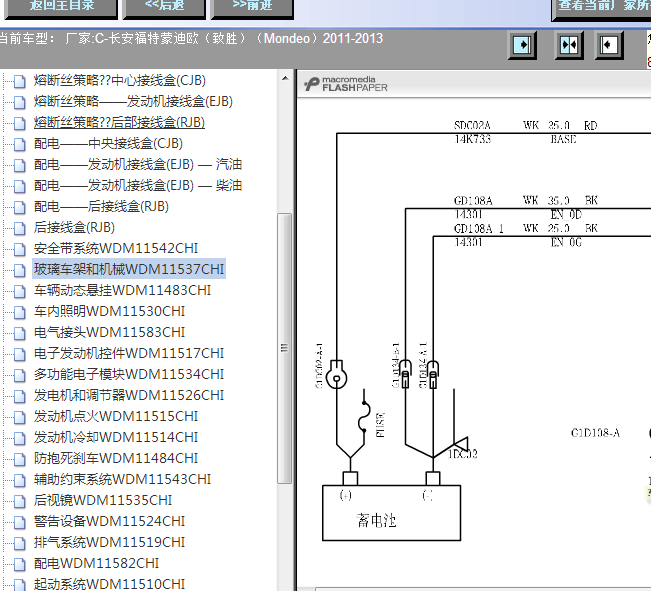Click the document icon beside 后接线盒(RJB)

click(19, 229)
